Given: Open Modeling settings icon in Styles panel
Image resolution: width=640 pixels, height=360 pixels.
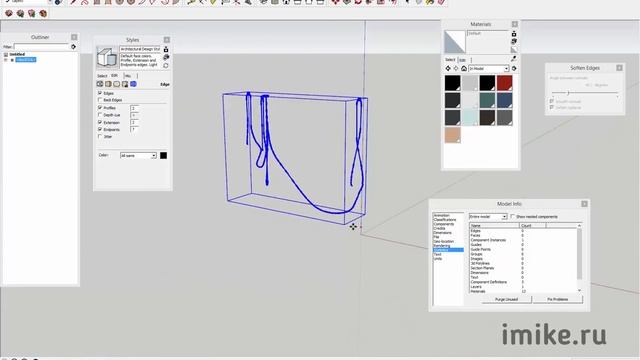Looking at the screenshot, I should [x=133, y=84].
